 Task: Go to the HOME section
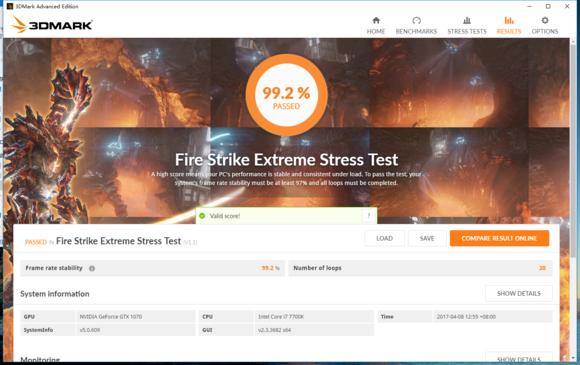tap(376, 26)
